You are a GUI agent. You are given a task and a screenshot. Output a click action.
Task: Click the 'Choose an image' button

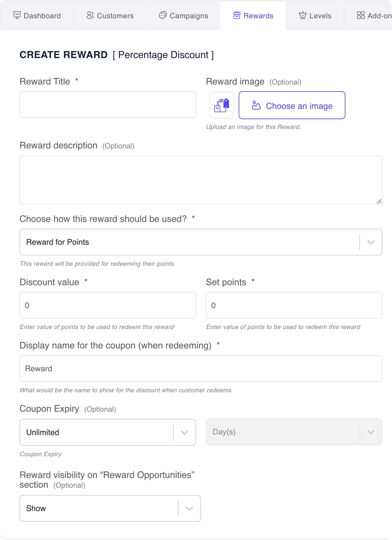coord(292,105)
